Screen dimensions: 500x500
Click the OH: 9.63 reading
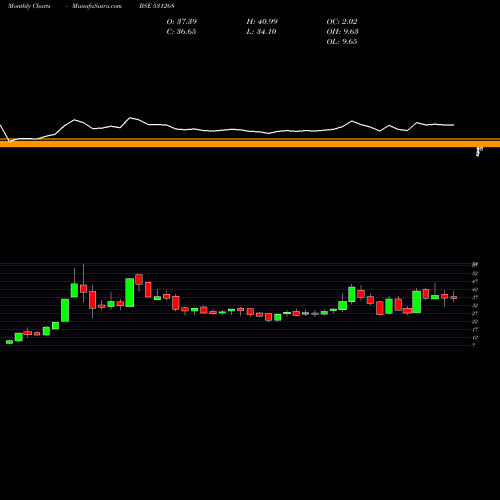point(342,31)
